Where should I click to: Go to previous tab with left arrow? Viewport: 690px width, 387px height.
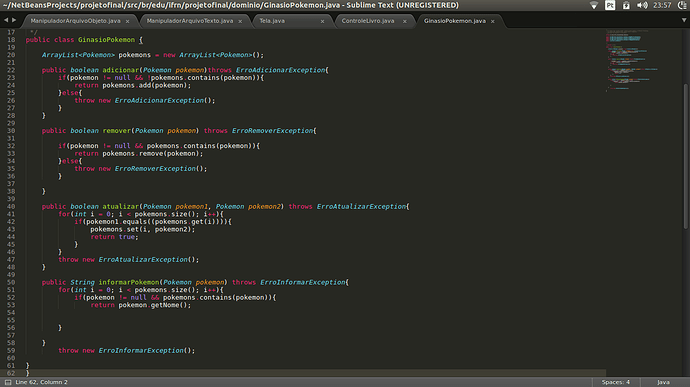click(x=6, y=20)
